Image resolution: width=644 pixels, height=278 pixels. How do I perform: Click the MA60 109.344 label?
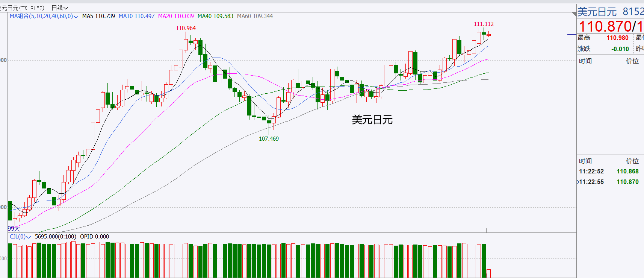(255, 16)
